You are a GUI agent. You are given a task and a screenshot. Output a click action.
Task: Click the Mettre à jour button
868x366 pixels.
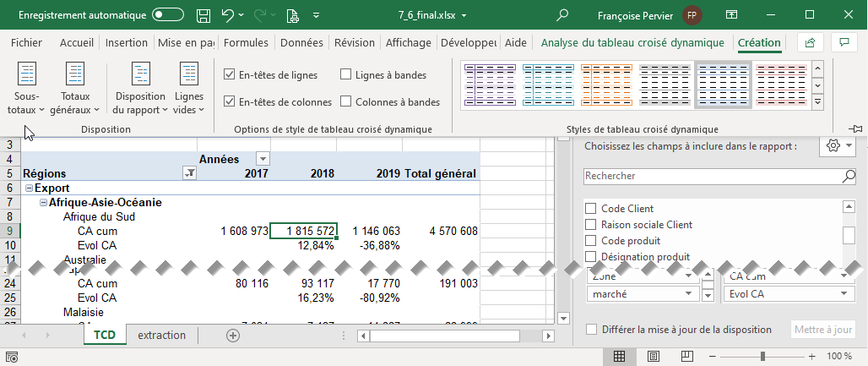tap(822, 330)
